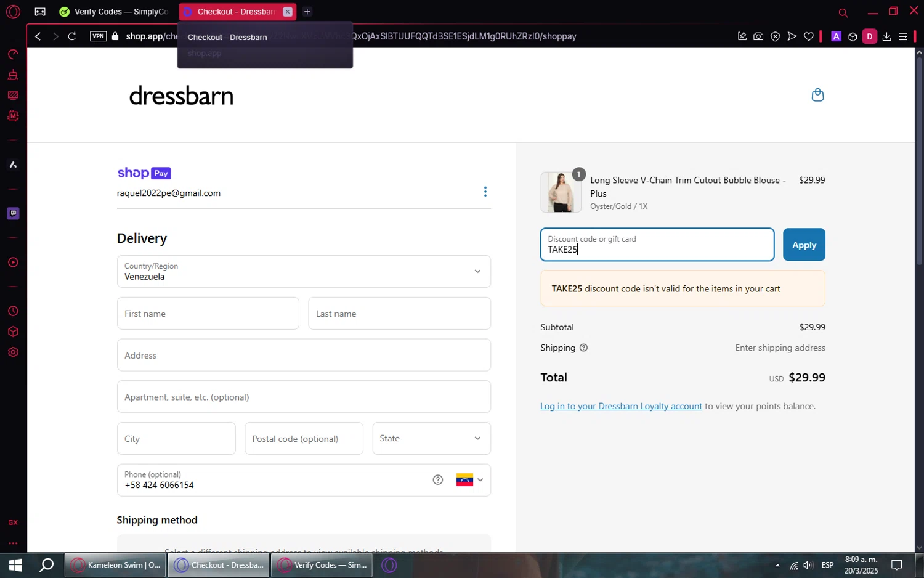The width and height of the screenshot is (924, 578).
Task: Open Settings gear in sidebar
Action: click(x=13, y=352)
